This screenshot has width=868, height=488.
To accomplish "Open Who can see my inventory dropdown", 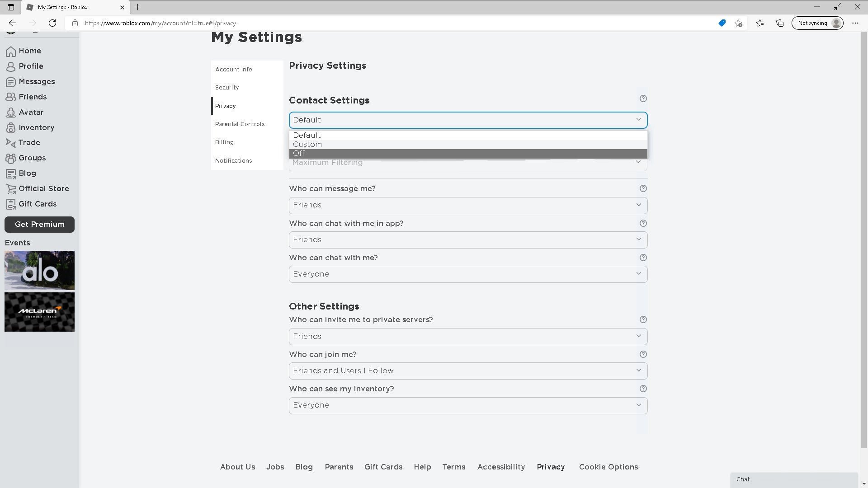I will coord(468,406).
